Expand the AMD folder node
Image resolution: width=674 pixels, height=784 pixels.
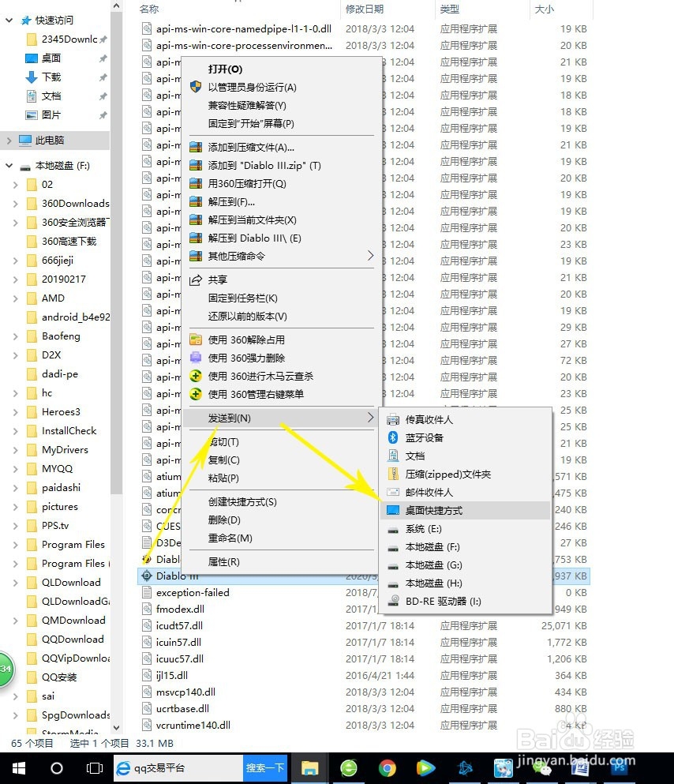tap(16, 298)
